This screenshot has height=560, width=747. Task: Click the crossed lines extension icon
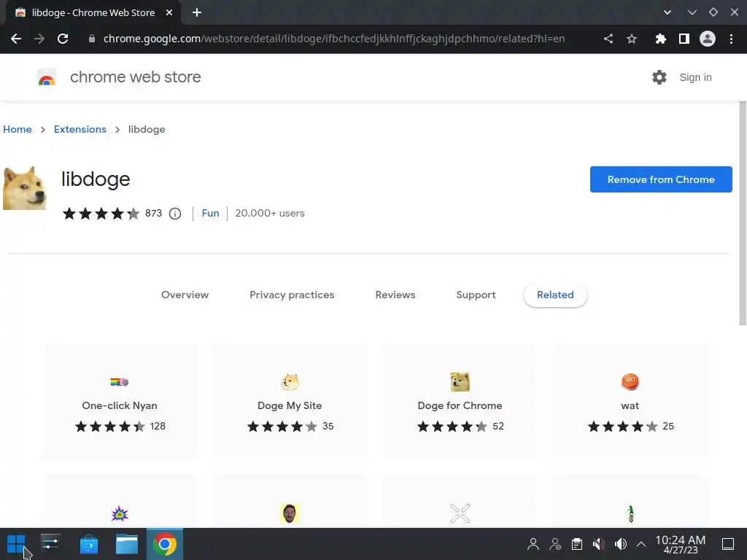[x=460, y=513]
